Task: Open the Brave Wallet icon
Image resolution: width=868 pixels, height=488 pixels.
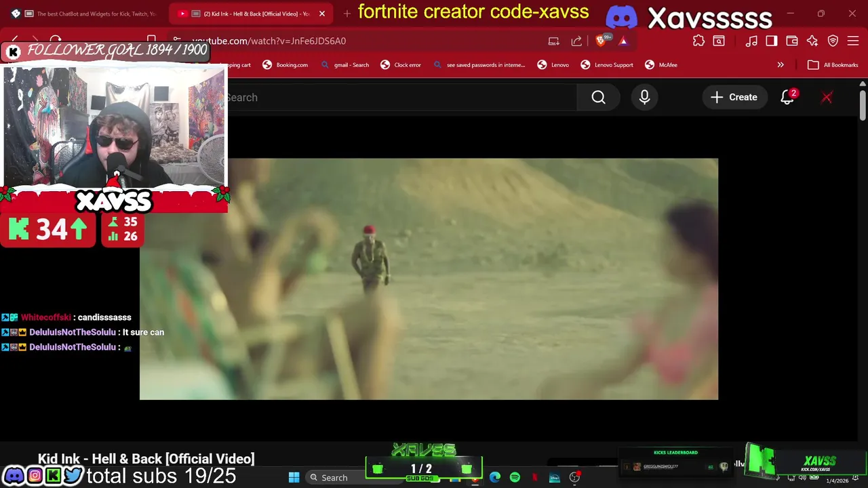Action: coord(792,41)
